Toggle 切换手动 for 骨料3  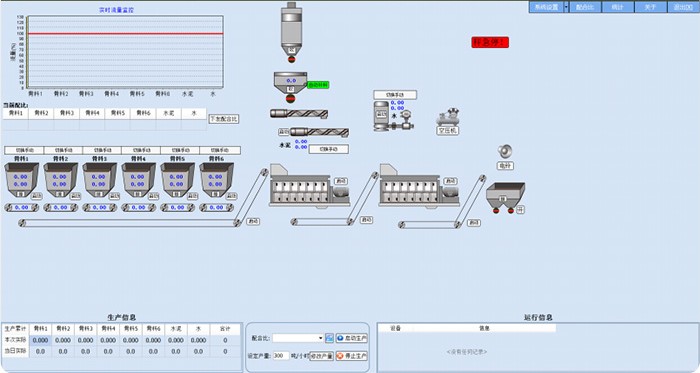point(102,150)
